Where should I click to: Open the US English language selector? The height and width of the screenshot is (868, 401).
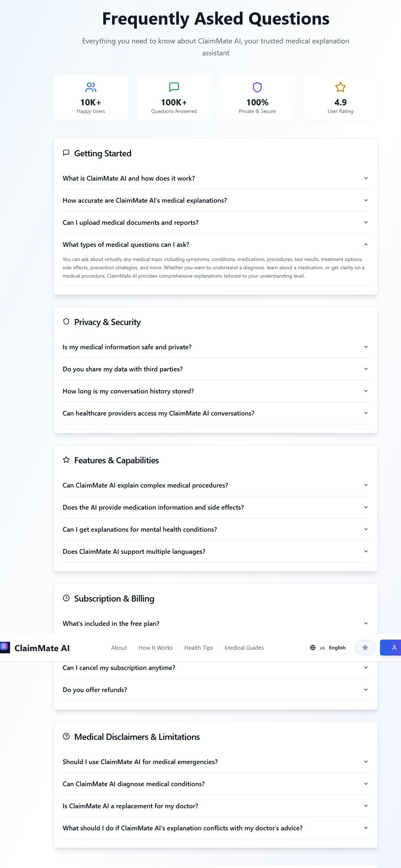pos(327,648)
